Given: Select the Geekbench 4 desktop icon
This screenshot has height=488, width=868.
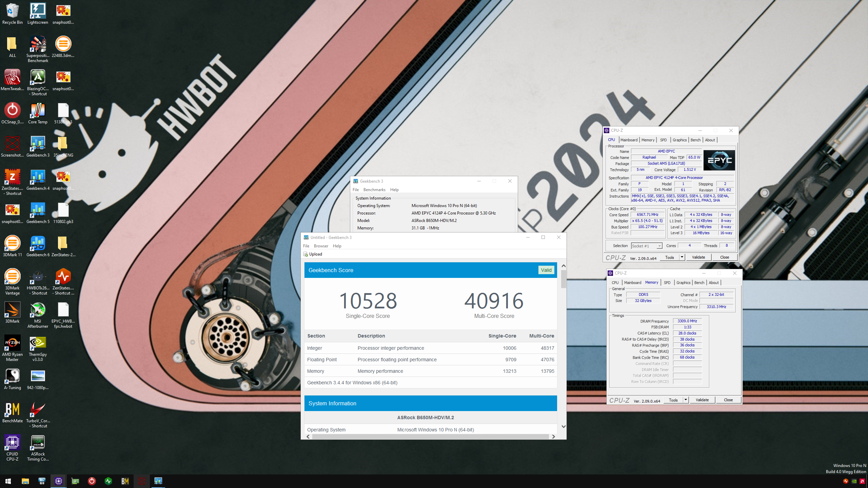Looking at the screenshot, I should click(x=38, y=180).
